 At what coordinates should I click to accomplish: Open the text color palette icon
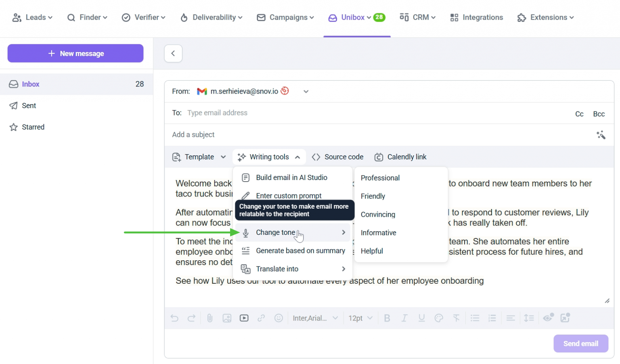(x=439, y=318)
